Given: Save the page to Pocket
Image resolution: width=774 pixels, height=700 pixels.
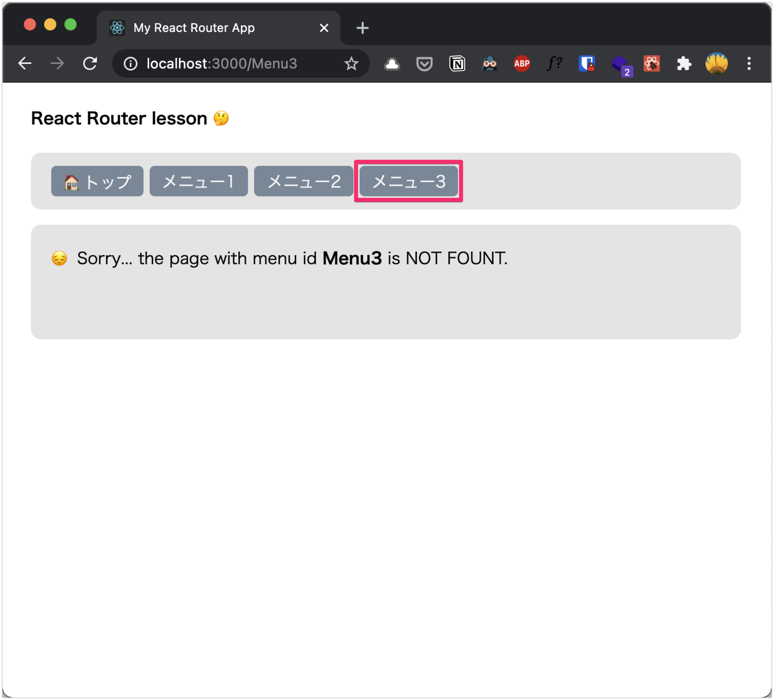Looking at the screenshot, I should [424, 64].
